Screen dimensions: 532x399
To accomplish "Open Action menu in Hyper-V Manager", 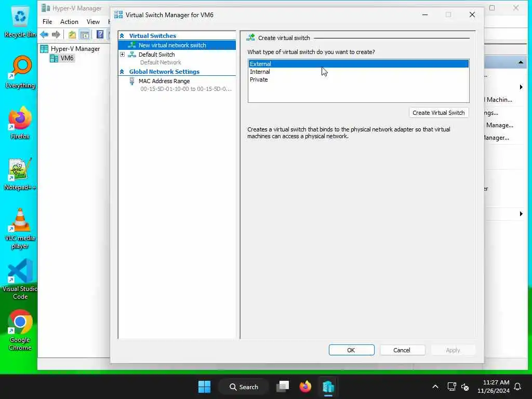I will pyautogui.click(x=69, y=22).
